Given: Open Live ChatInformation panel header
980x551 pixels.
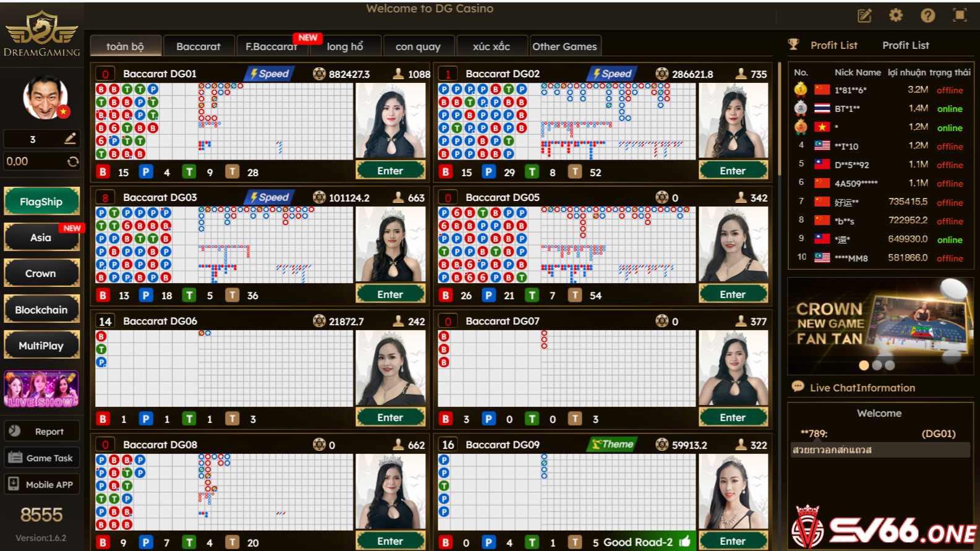Looking at the screenshot, I should click(x=853, y=388).
